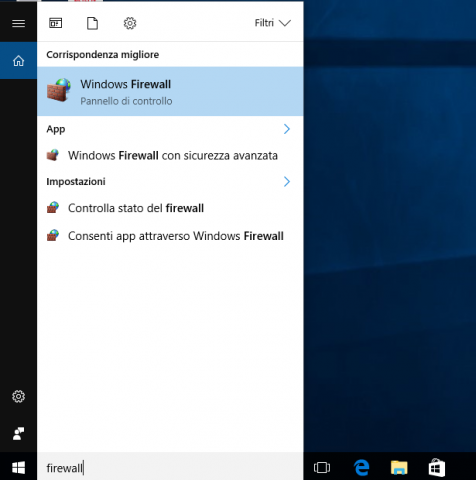
Task: Open sidebar settings gear icon
Action: (18, 396)
